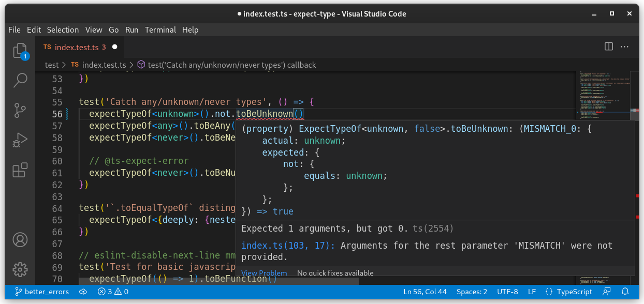
Task: Click the test folder breadcrumb
Action: coord(52,65)
